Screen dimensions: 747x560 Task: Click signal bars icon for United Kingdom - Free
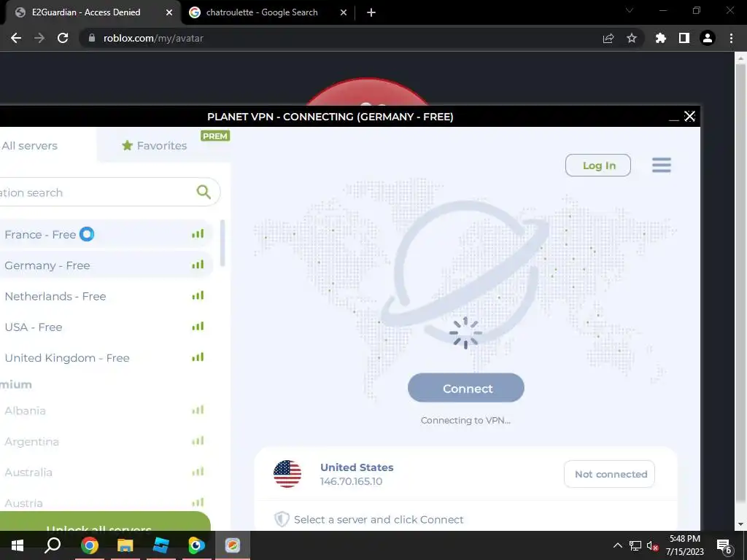(198, 357)
